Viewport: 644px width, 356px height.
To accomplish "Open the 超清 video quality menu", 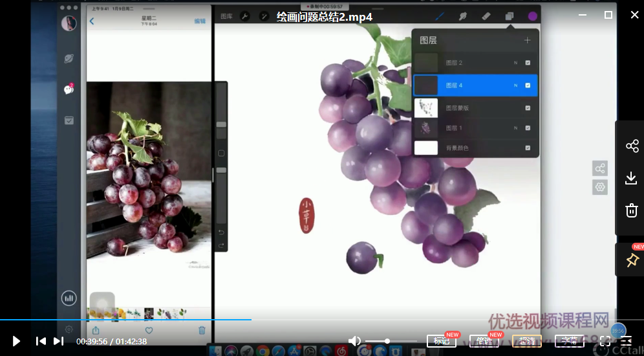I will pyautogui.click(x=527, y=341).
